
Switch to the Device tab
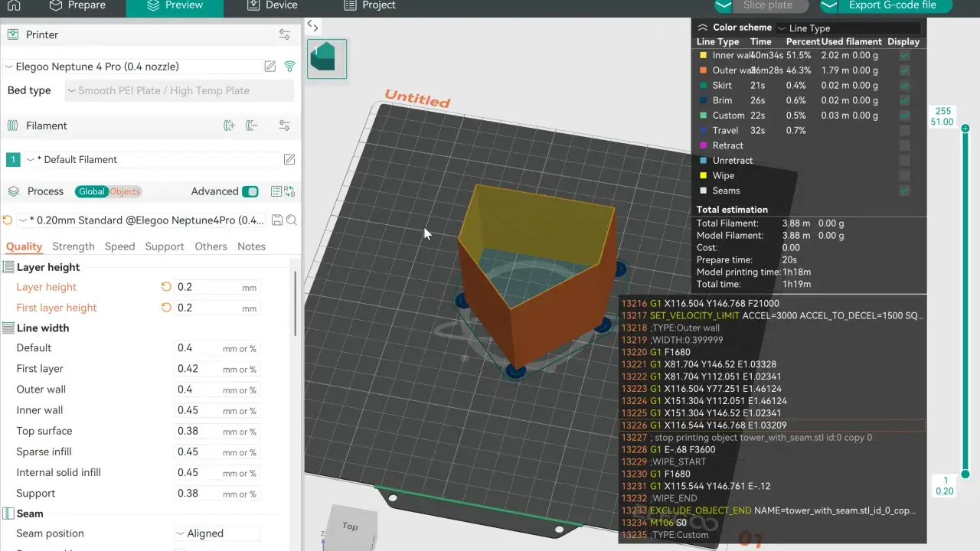[273, 5]
